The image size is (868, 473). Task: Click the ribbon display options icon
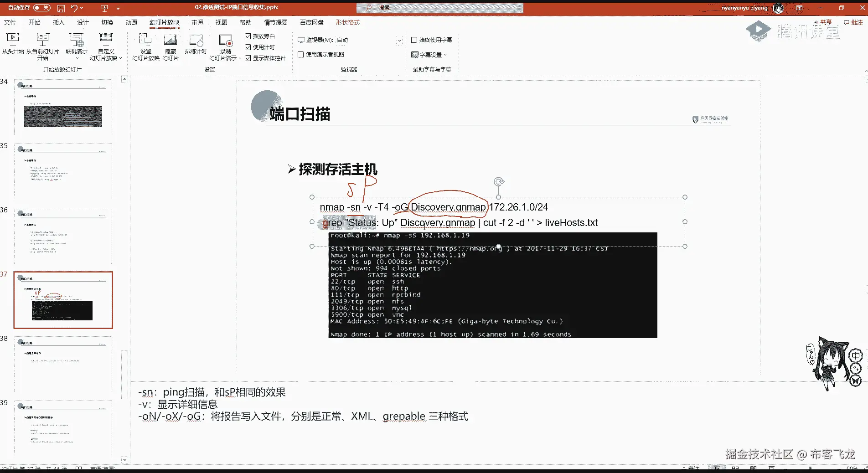click(x=799, y=8)
